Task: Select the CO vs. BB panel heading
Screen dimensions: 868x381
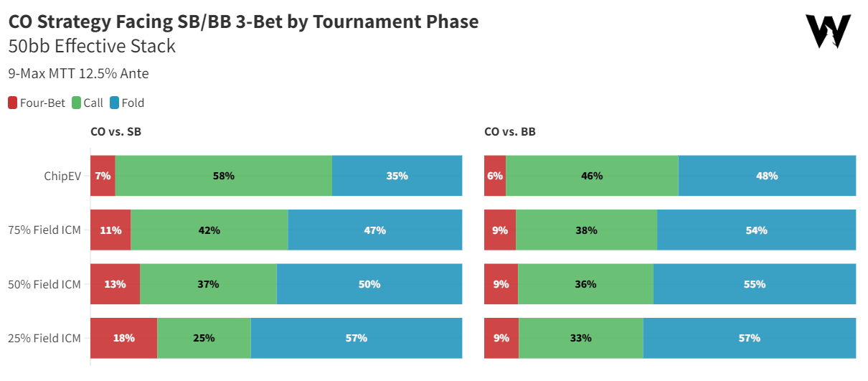Action: pos(510,132)
